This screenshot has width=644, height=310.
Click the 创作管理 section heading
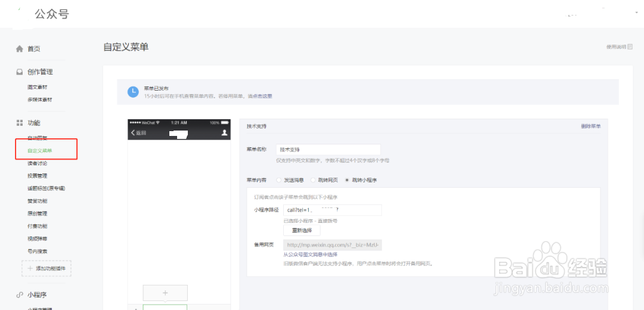click(x=41, y=72)
